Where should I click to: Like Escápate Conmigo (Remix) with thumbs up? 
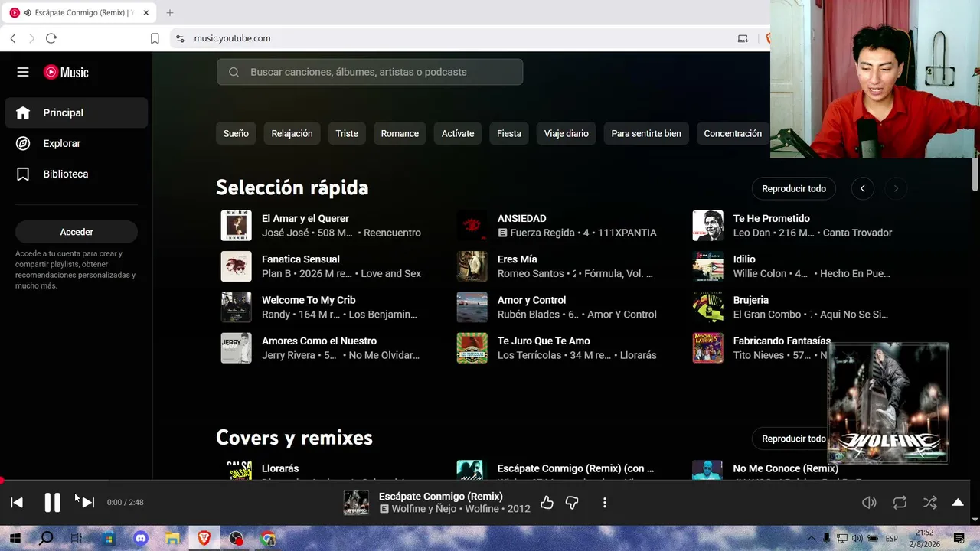[547, 502]
